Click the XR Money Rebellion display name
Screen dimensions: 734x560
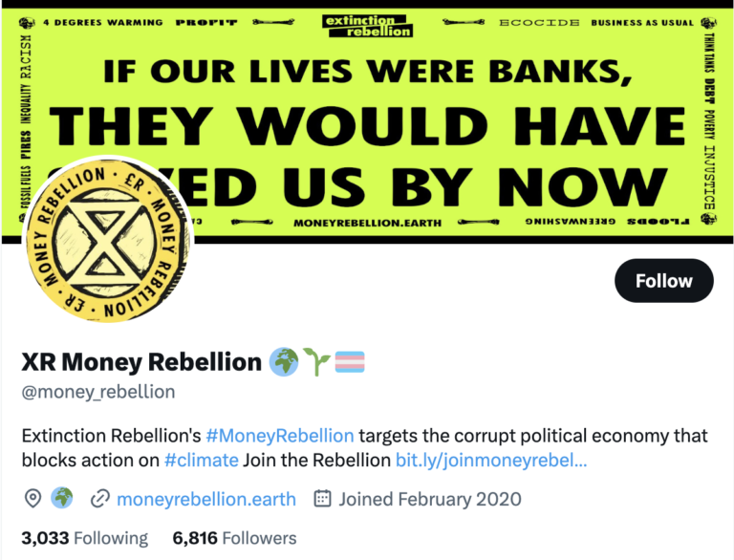(x=141, y=362)
